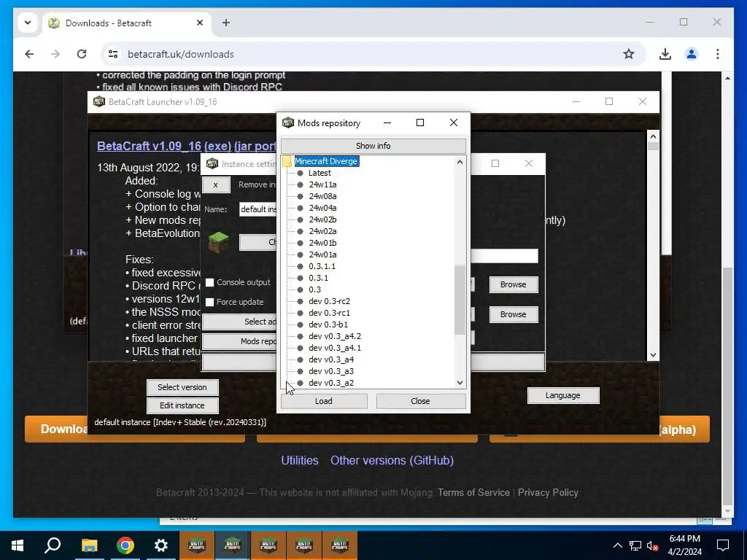Image resolution: width=747 pixels, height=560 pixels.
Task: Click the upper Browse button in Instance settings
Action: [x=513, y=284]
